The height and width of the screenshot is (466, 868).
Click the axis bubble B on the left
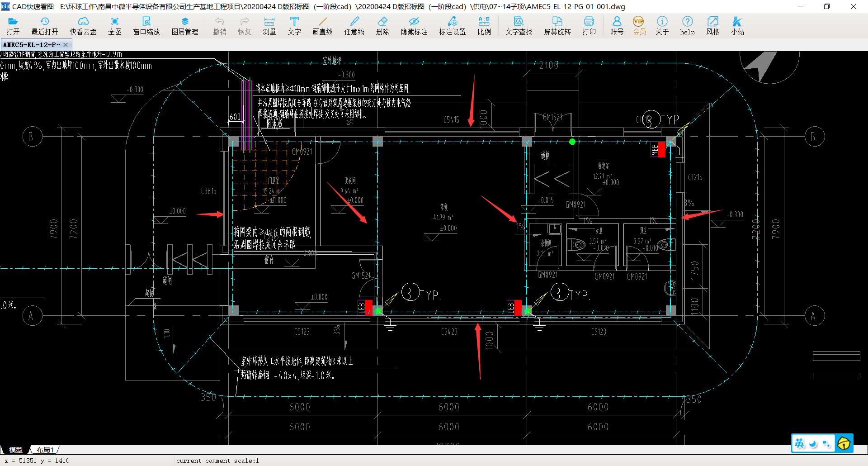pos(32,137)
